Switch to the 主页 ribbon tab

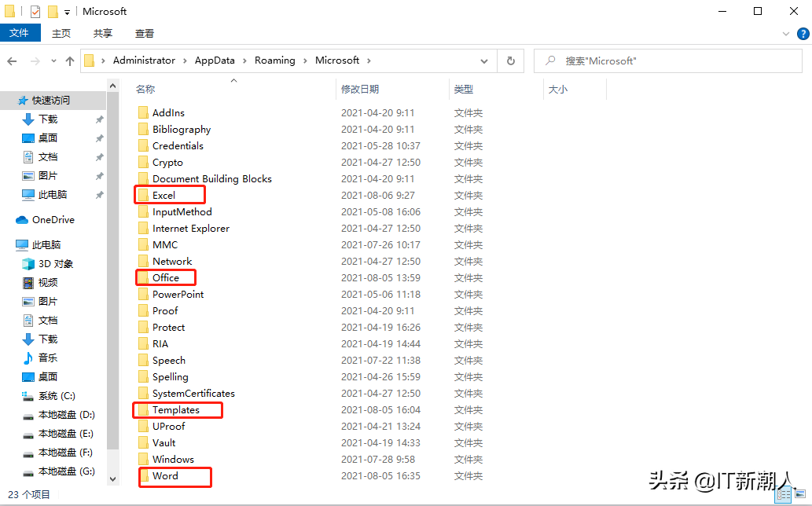[61, 34]
